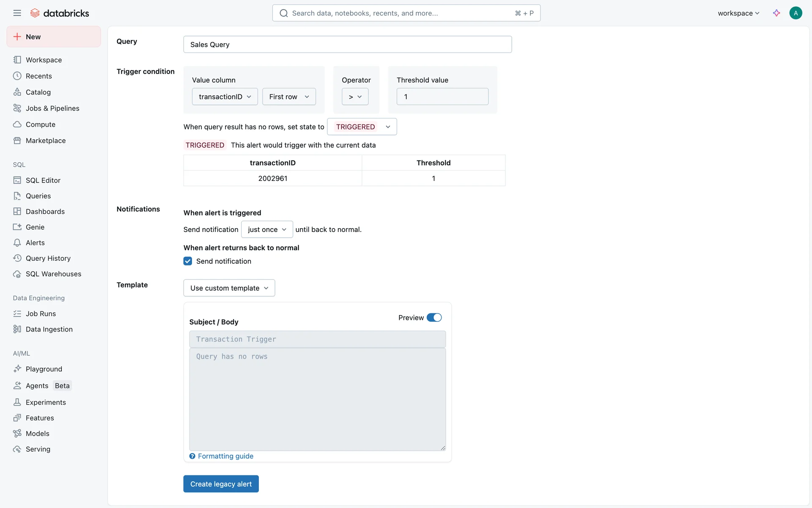The height and width of the screenshot is (508, 812).
Task: Change the operator dropdown
Action: (x=355, y=97)
